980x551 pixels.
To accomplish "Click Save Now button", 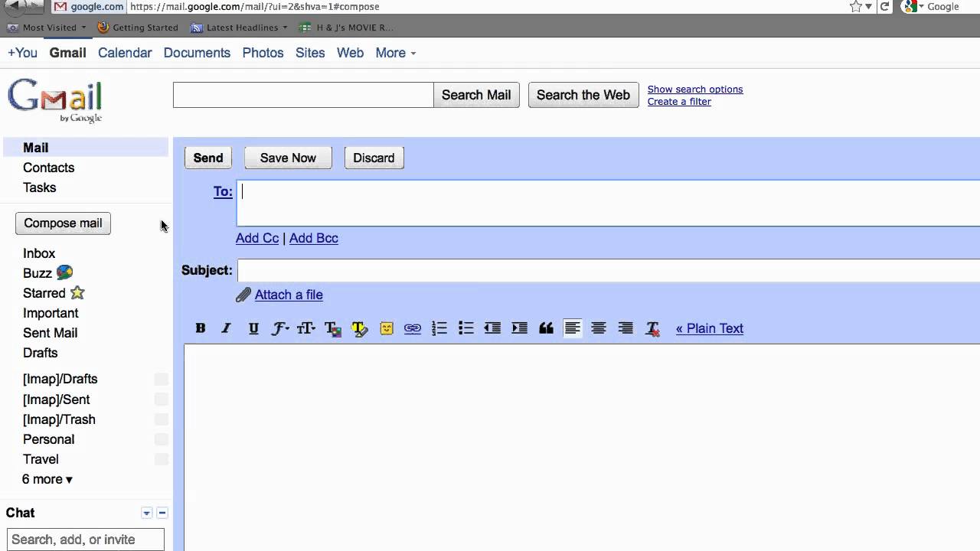I will pyautogui.click(x=288, y=158).
